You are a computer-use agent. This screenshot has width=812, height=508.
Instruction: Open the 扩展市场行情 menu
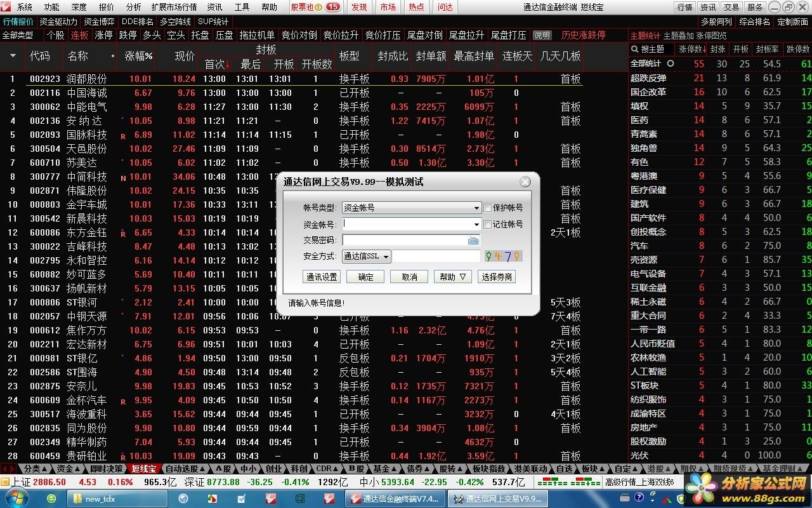pos(174,7)
